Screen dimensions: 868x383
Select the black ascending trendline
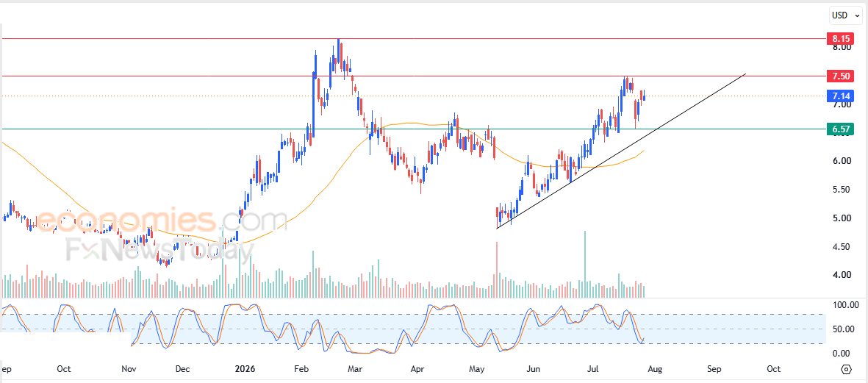click(x=621, y=151)
